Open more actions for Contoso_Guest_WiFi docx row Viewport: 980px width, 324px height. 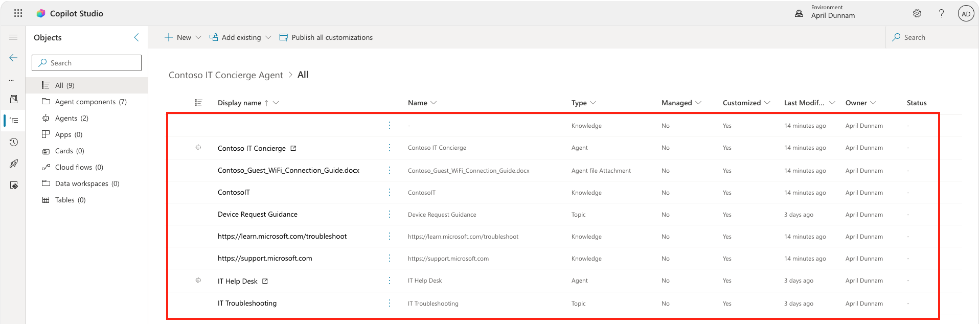(390, 170)
